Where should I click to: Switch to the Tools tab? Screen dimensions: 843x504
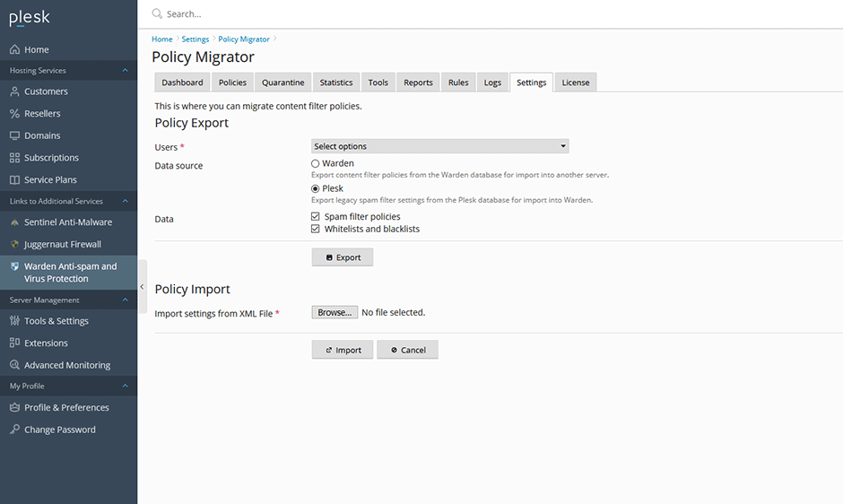pos(378,83)
